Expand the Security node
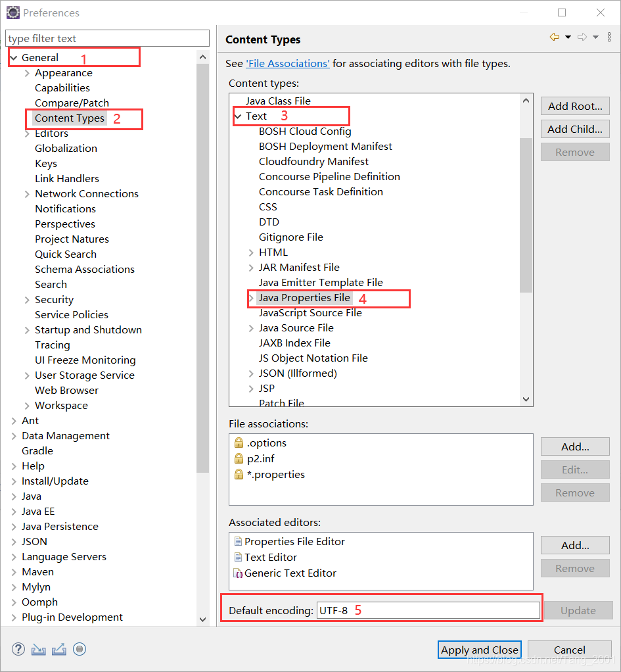The image size is (621, 672). click(27, 300)
